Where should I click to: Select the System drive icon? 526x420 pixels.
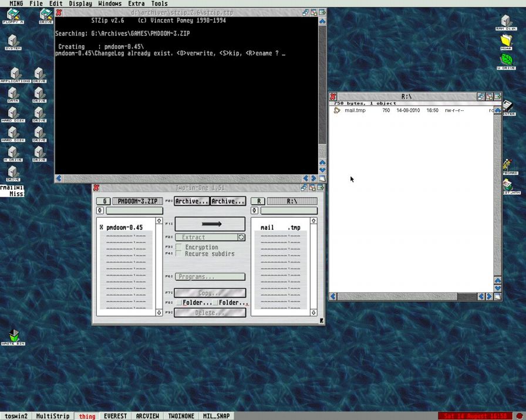point(13,42)
